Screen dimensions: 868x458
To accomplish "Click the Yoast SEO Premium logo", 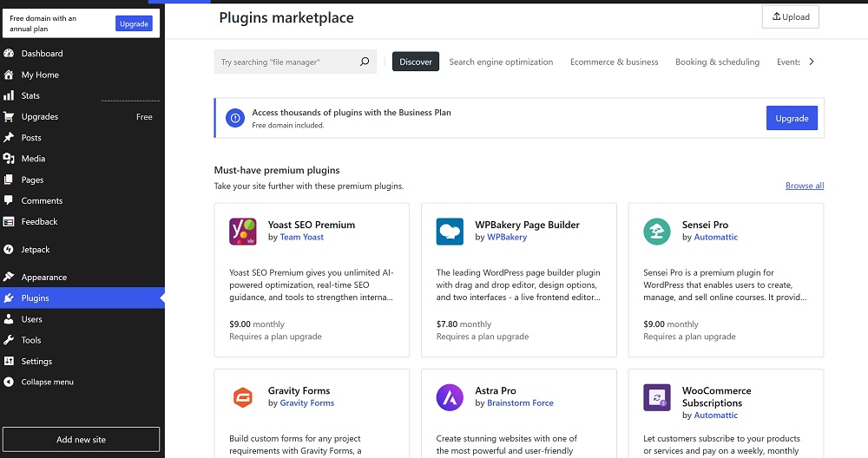I will pyautogui.click(x=242, y=232).
